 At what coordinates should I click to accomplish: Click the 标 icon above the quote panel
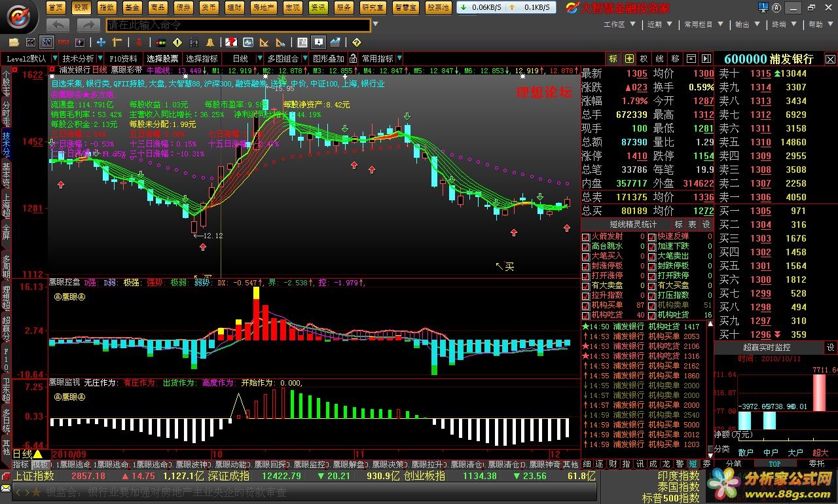[x=613, y=58]
